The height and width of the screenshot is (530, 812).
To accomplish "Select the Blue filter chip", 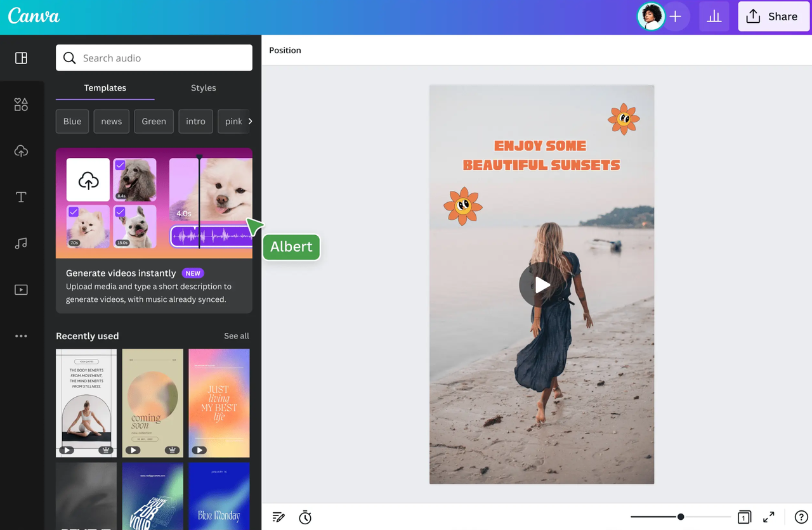I will pos(72,121).
